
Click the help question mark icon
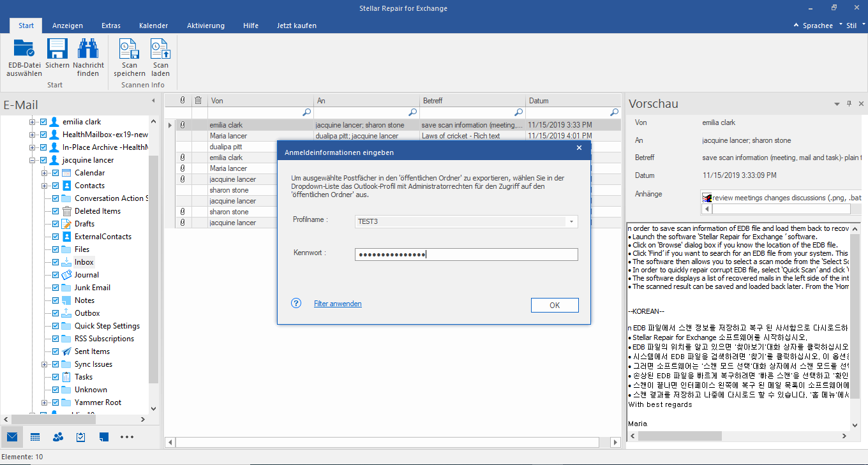pos(296,304)
